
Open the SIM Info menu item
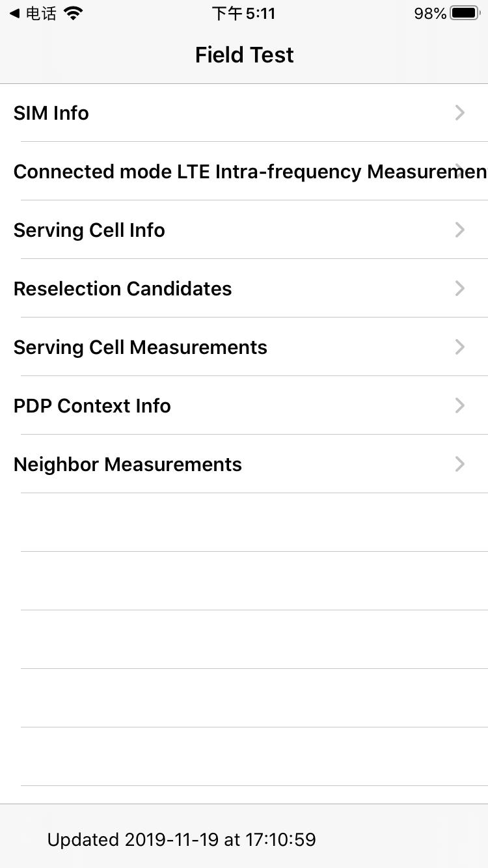(x=51, y=113)
